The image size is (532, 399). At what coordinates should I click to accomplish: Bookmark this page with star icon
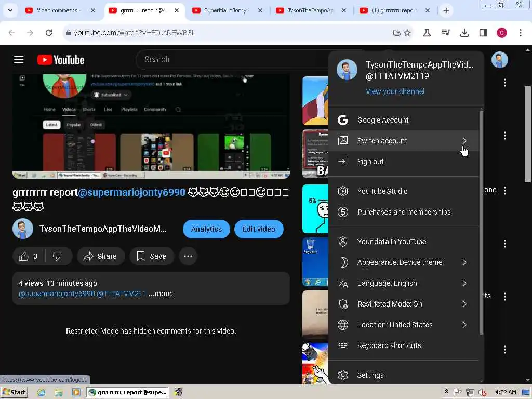[407, 33]
